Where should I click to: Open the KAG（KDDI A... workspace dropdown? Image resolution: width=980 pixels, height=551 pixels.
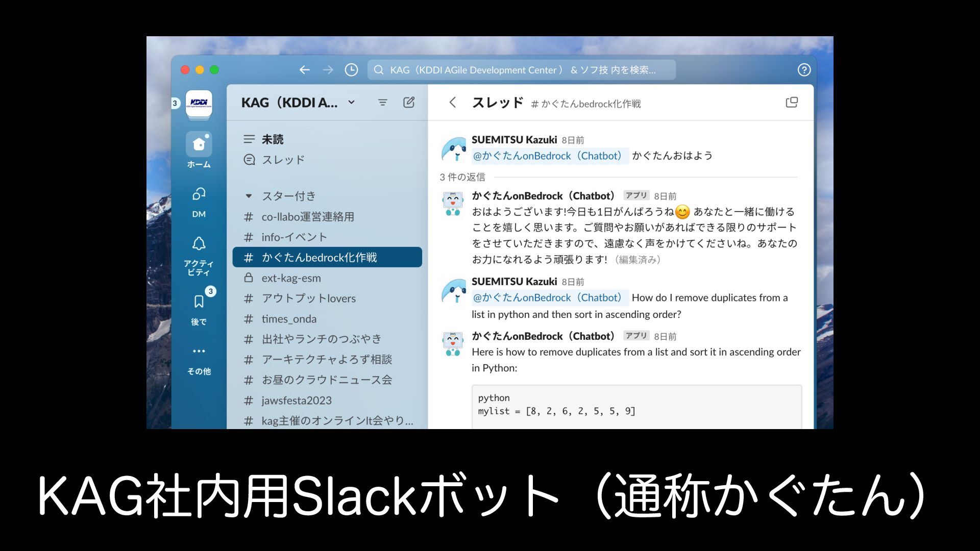[298, 103]
